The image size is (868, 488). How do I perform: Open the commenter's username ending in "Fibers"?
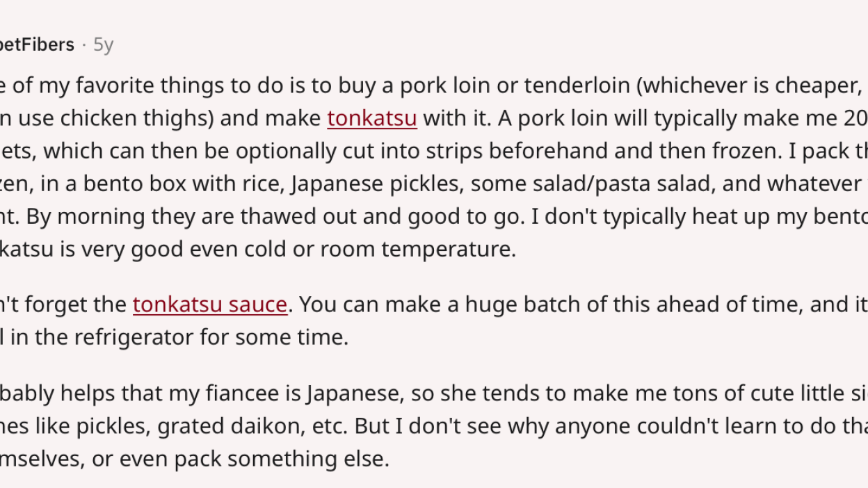point(37,44)
